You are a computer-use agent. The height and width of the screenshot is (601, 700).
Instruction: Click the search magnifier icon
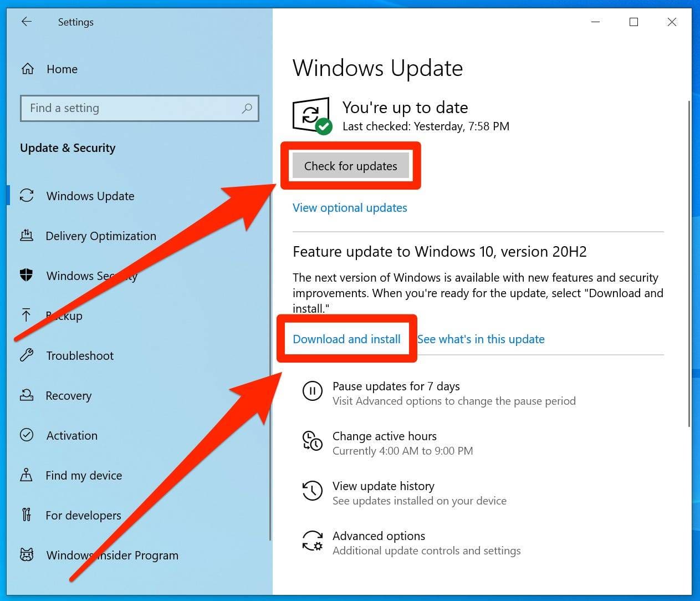coord(247,108)
